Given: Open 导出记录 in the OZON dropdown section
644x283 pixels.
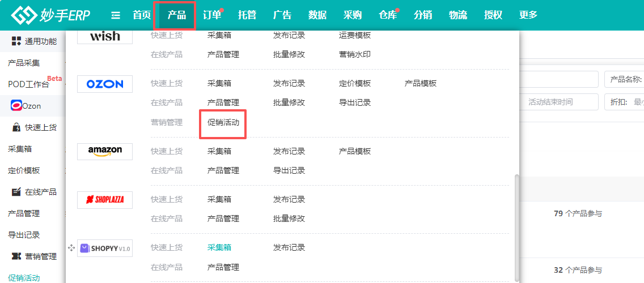Looking at the screenshot, I should pyautogui.click(x=355, y=102).
